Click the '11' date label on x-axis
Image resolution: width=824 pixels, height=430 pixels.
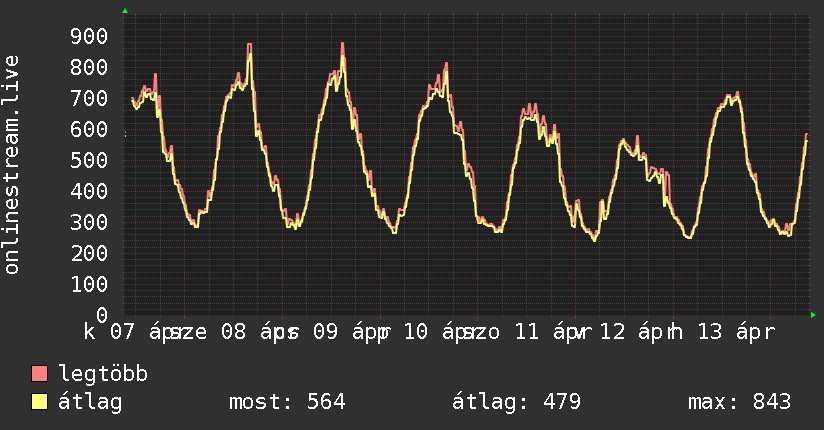(x=527, y=332)
